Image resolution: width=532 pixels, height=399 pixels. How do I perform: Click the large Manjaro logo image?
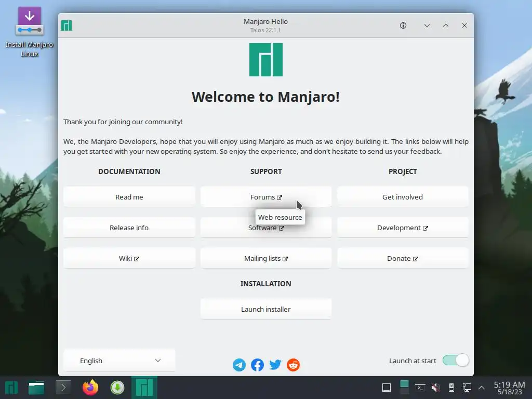(x=266, y=60)
